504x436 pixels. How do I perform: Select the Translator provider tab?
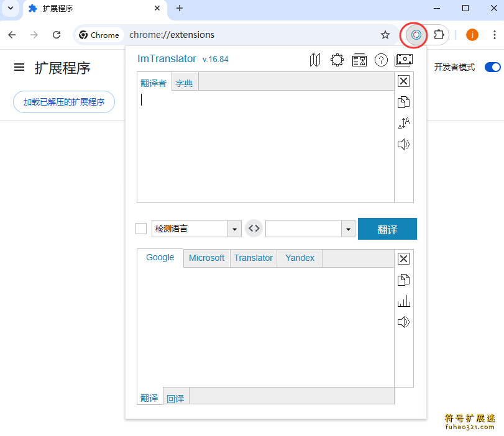click(x=254, y=258)
